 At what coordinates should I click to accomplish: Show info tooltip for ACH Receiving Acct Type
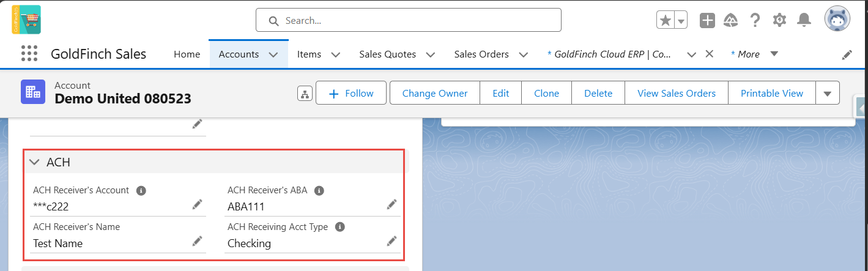340,227
